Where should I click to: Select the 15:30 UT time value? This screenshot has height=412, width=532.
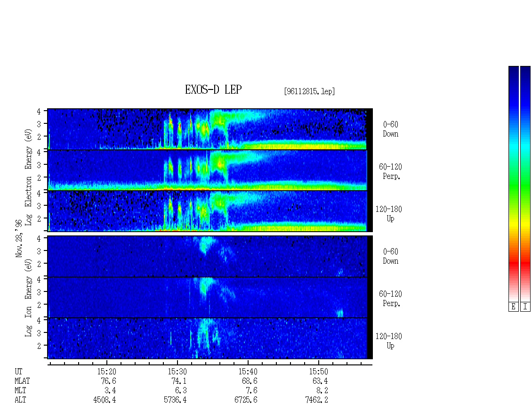pos(177,372)
